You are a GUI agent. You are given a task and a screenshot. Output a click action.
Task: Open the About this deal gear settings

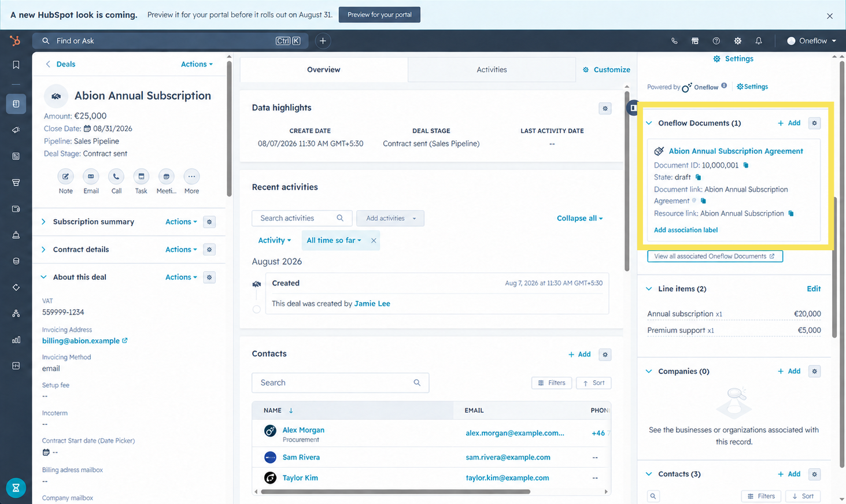click(209, 277)
